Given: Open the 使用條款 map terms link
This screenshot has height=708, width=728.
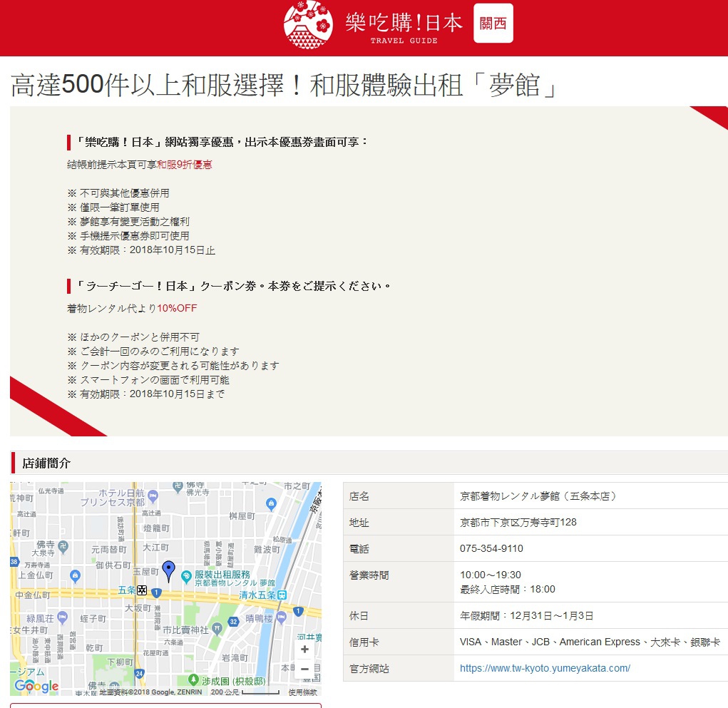Looking at the screenshot, I should (303, 692).
